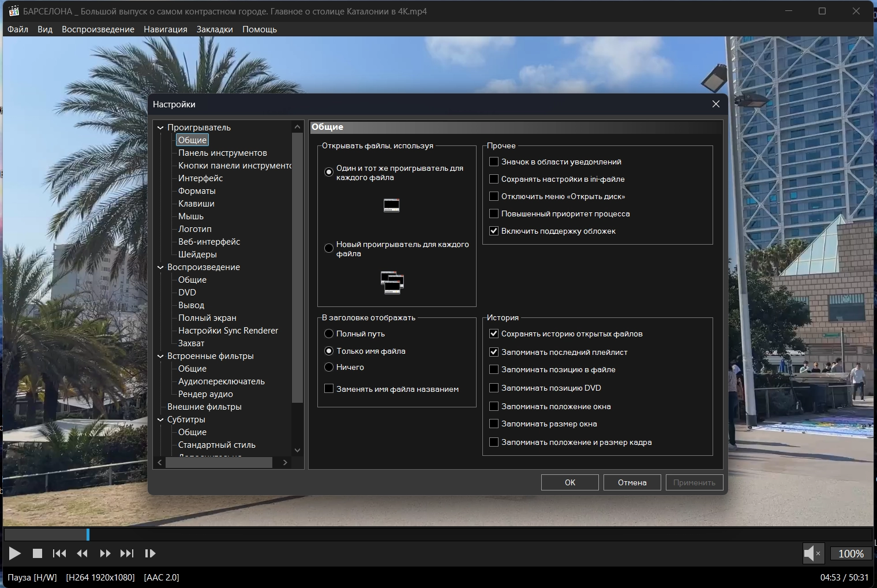The width and height of the screenshot is (877, 588).
Task: Uncheck 'Запоминать последний плейлист'
Action: pos(494,352)
